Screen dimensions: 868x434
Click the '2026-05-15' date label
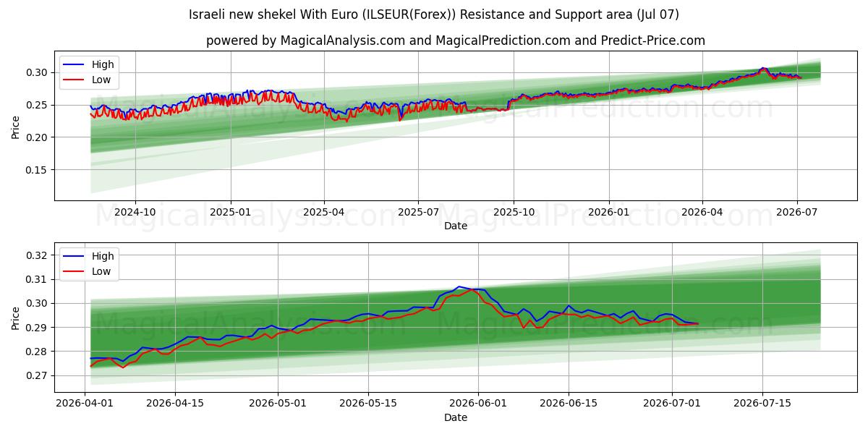(x=367, y=404)
